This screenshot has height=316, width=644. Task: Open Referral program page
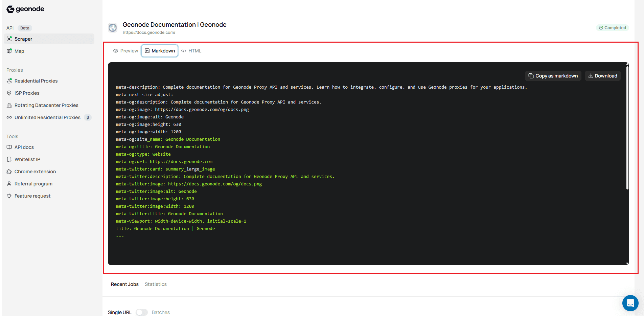[49, 184]
